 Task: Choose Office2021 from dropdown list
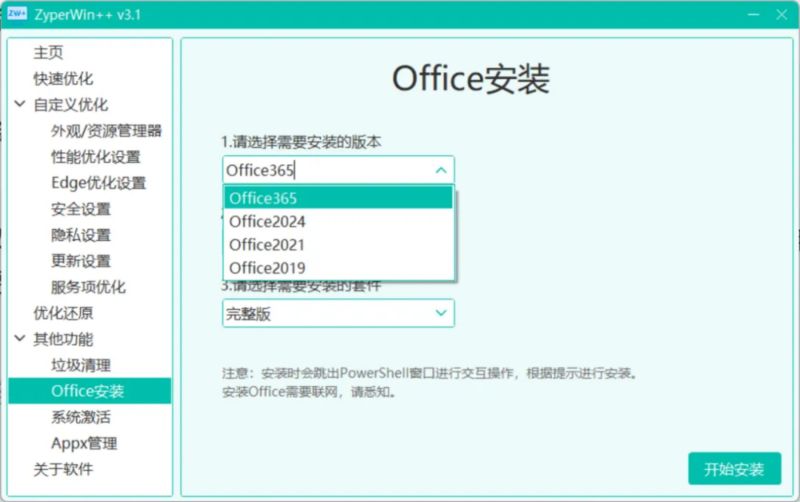coord(338,245)
